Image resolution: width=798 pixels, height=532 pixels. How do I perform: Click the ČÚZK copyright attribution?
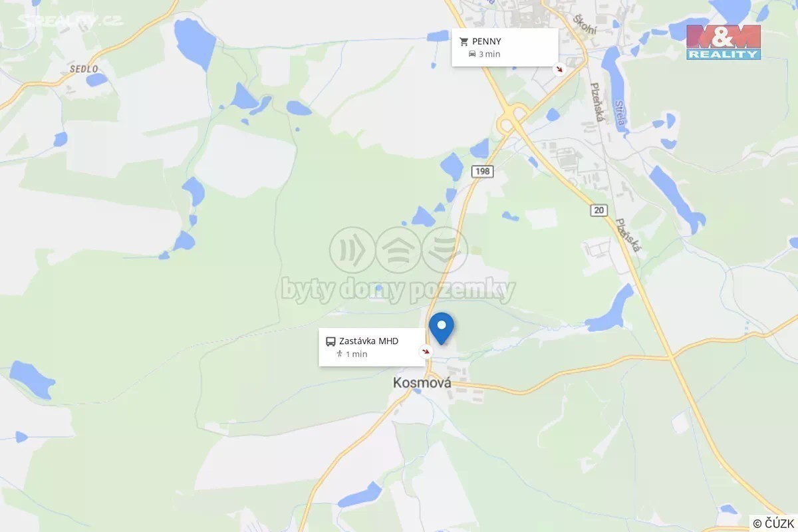775,524
